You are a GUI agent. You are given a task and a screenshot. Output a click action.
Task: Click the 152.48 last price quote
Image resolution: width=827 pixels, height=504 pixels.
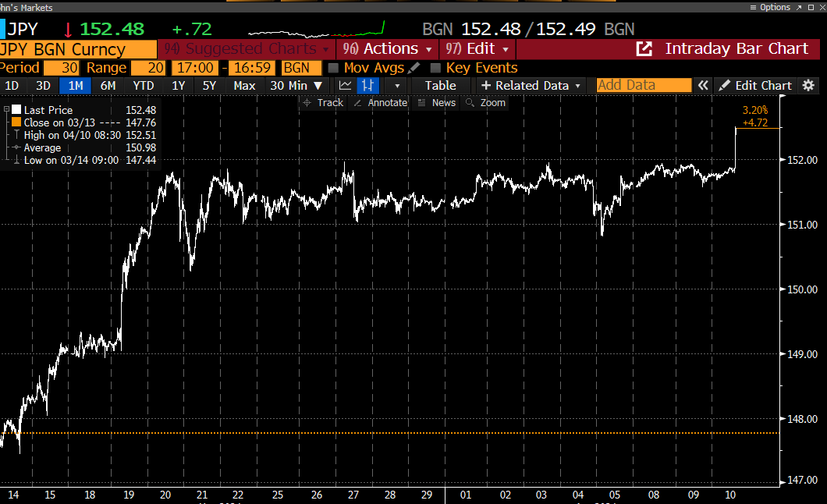[x=112, y=30]
